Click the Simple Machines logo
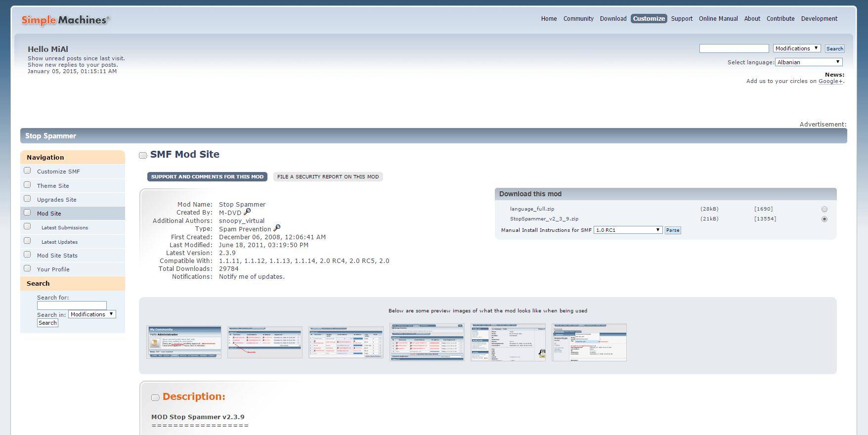The image size is (868, 435). (65, 20)
